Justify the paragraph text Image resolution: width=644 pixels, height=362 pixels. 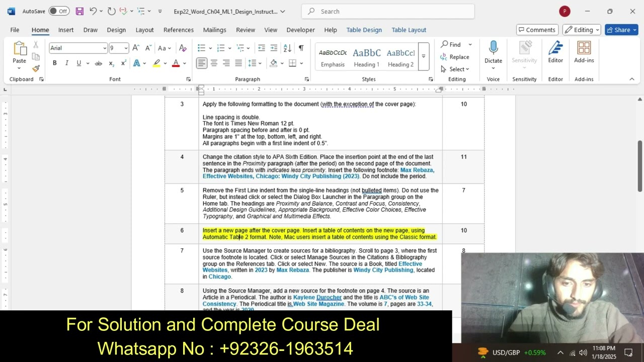(x=238, y=63)
